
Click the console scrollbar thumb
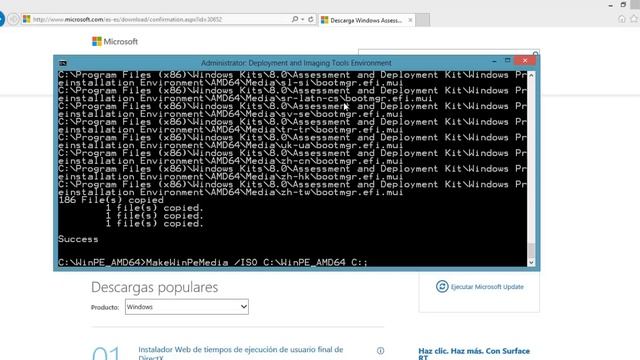click(x=531, y=250)
